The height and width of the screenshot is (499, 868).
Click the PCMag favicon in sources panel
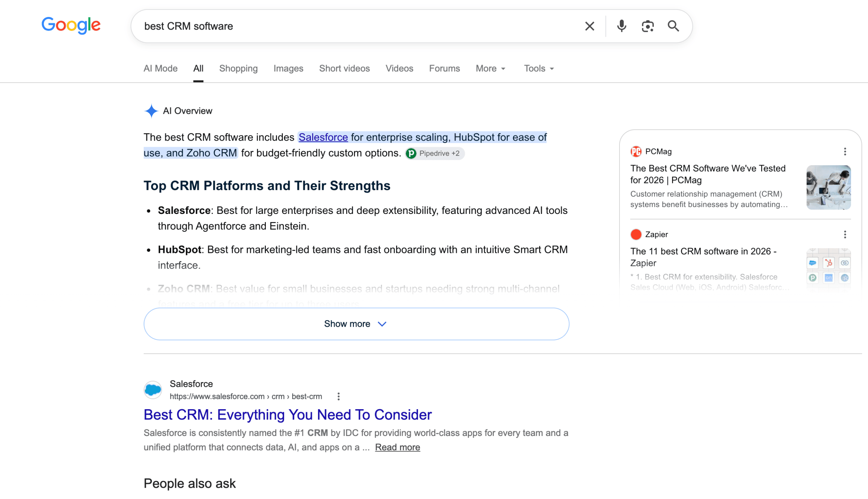pyautogui.click(x=636, y=152)
